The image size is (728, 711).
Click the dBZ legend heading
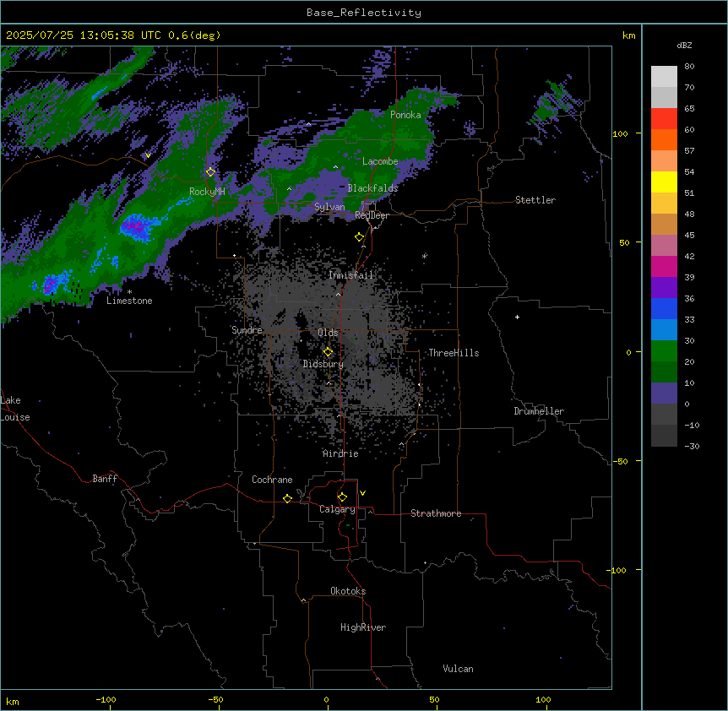pos(684,45)
